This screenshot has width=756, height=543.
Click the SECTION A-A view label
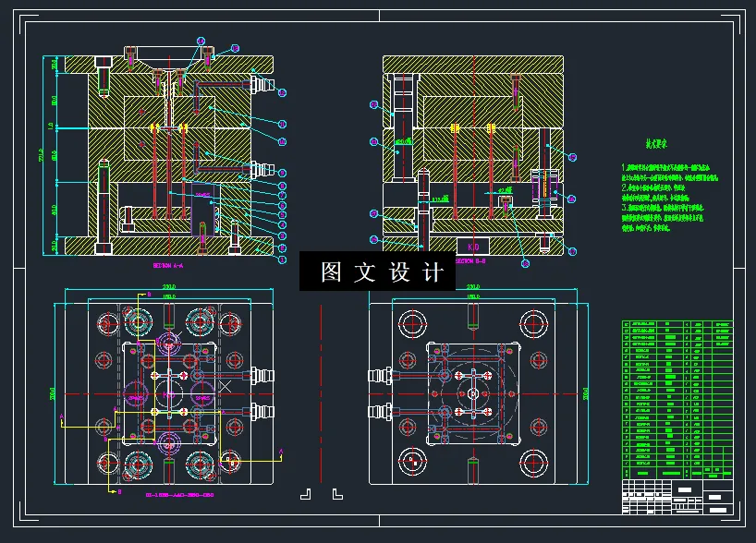pyautogui.click(x=168, y=265)
